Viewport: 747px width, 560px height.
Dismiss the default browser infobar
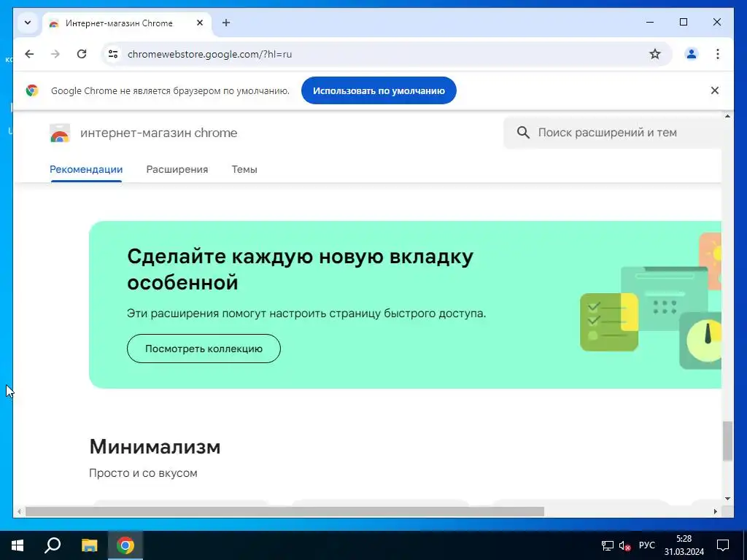[x=715, y=90]
